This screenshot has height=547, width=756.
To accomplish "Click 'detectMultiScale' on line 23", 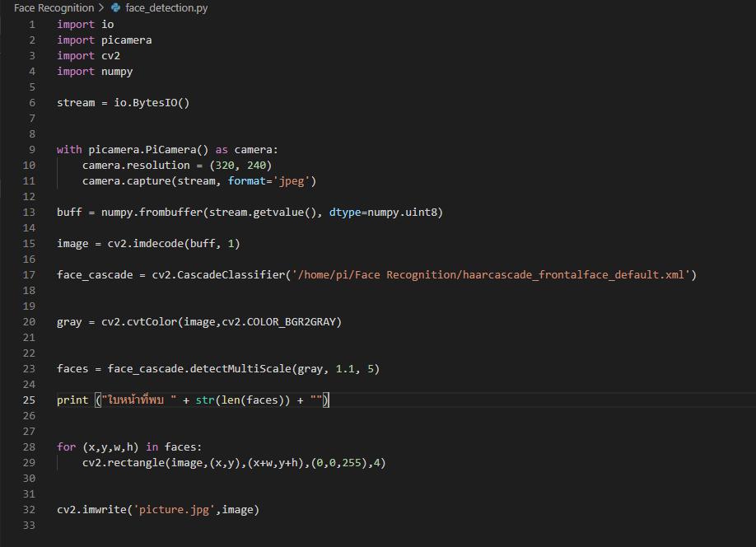I will 240,368.
